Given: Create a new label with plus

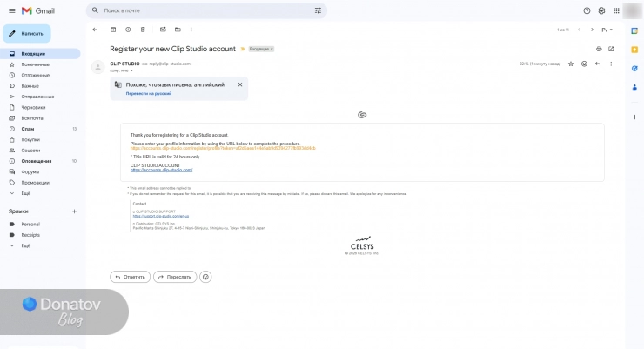Looking at the screenshot, I should (74, 211).
